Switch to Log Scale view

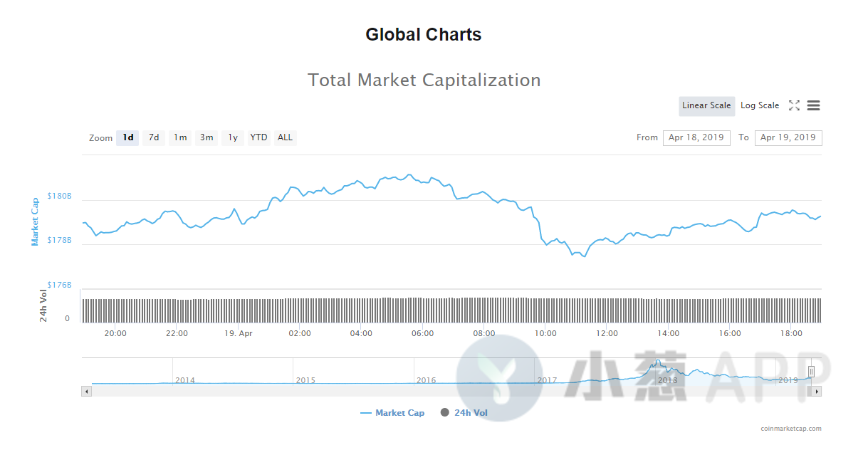point(760,105)
